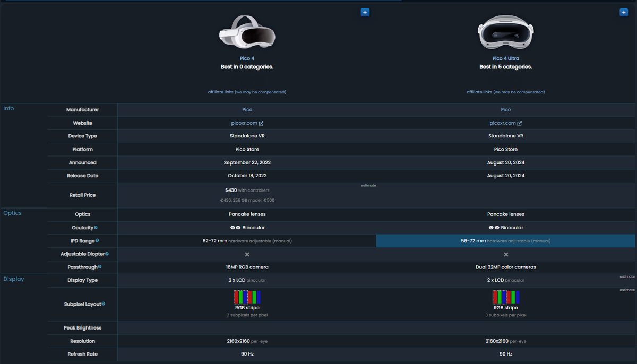Open the Passthrough help question-mark icon
Image resolution: width=637 pixels, height=364 pixels.
click(99, 267)
